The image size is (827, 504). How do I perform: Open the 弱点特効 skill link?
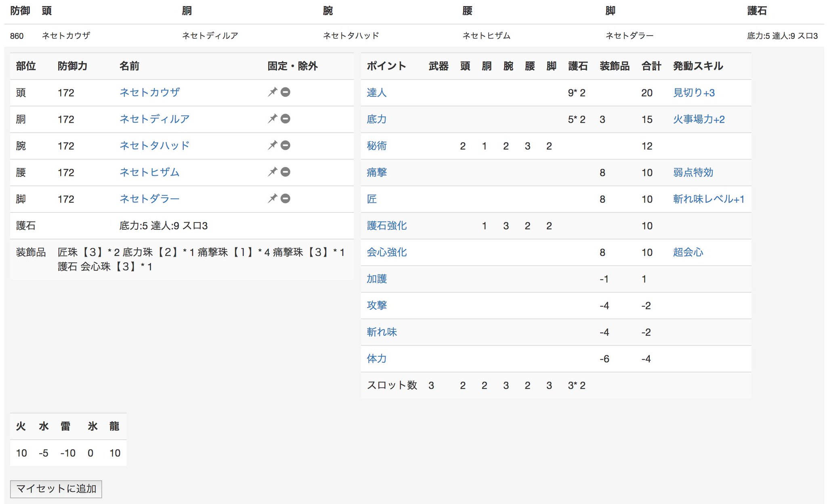point(693,172)
